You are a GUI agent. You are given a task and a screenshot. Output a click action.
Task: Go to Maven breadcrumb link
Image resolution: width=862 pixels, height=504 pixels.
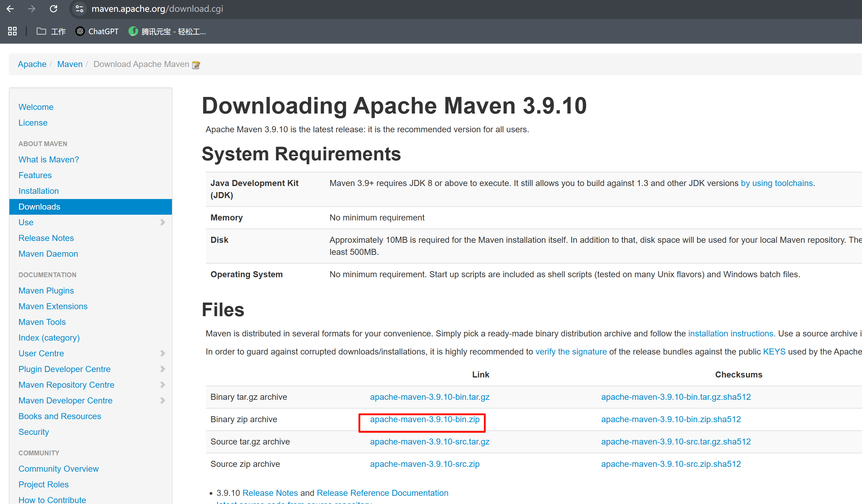point(70,64)
